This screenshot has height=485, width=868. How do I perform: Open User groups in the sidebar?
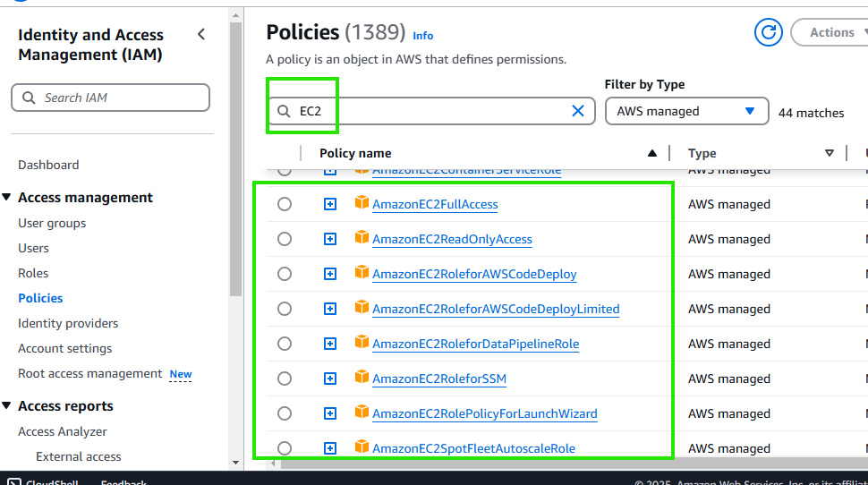tap(52, 223)
